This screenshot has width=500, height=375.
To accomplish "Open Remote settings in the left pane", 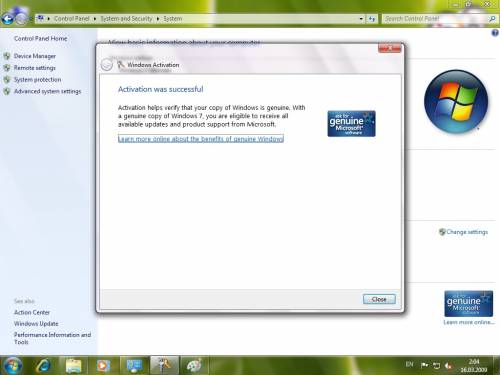I will (x=35, y=68).
